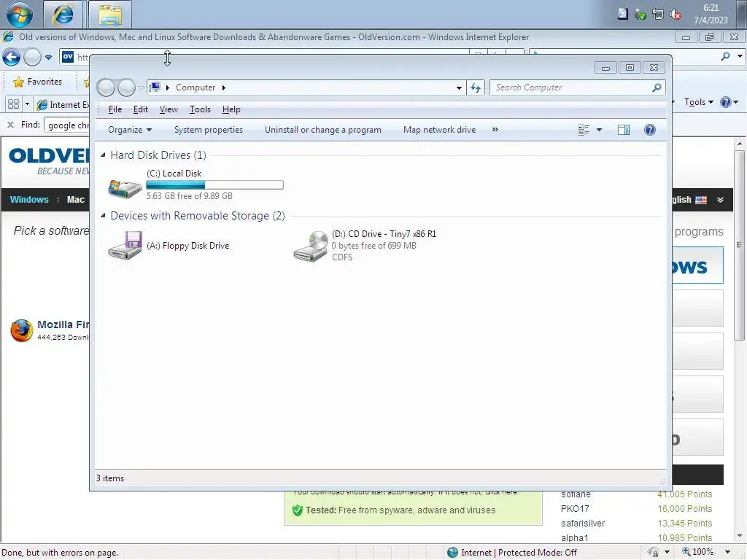This screenshot has width=747, height=560.
Task: Click the Favorites star in Internet Explorer
Action: tap(18, 82)
